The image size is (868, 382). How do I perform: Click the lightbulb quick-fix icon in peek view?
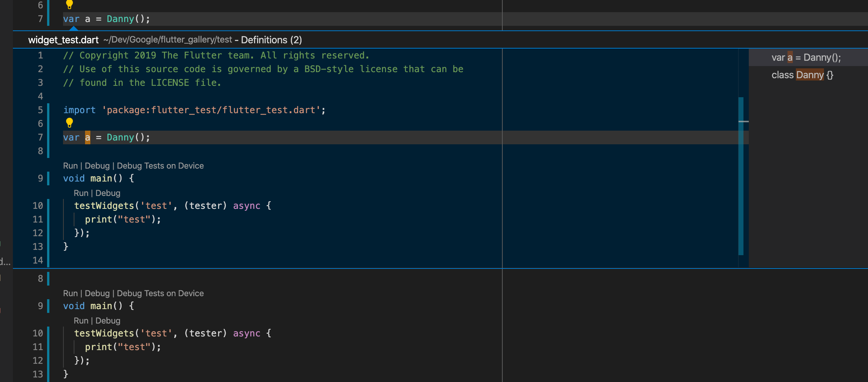pos(69,123)
